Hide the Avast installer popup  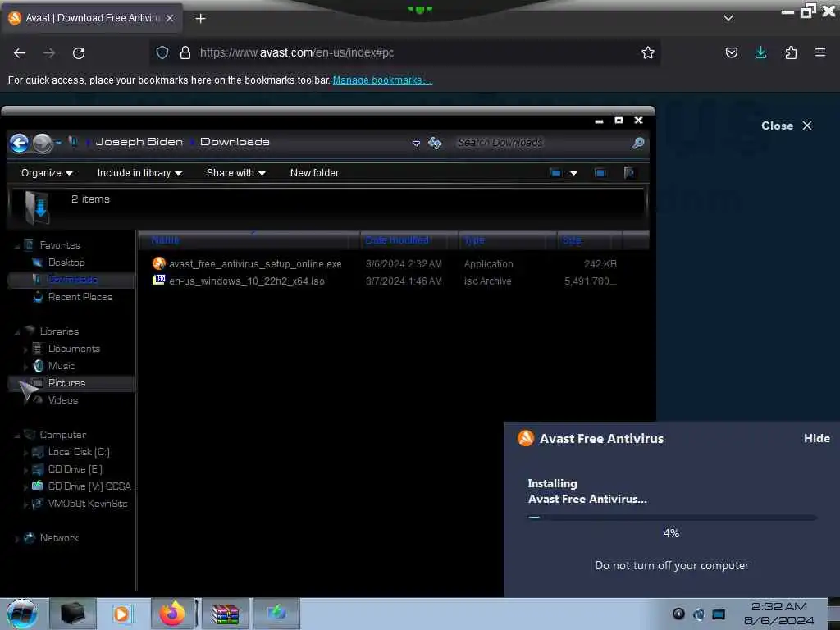tap(816, 438)
